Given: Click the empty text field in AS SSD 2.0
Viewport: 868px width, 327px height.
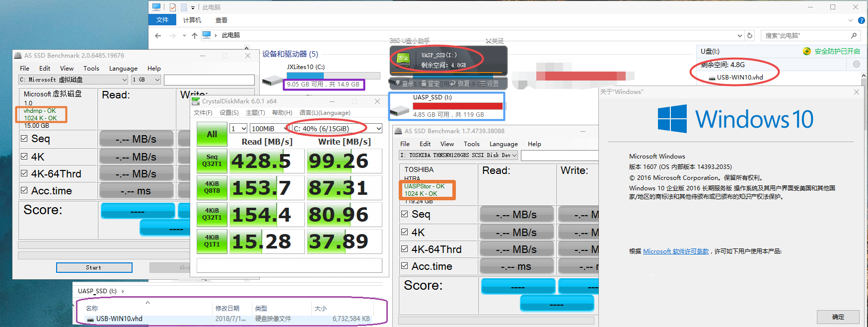Looking at the screenshot, I should [209, 80].
